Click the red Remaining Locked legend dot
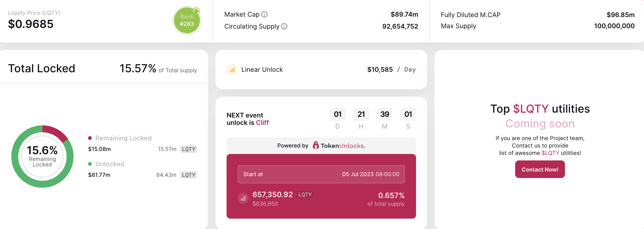The width and height of the screenshot is (644, 229). [90, 138]
